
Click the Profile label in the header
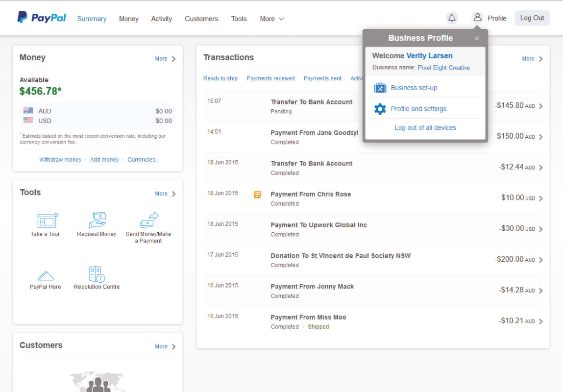click(x=497, y=18)
